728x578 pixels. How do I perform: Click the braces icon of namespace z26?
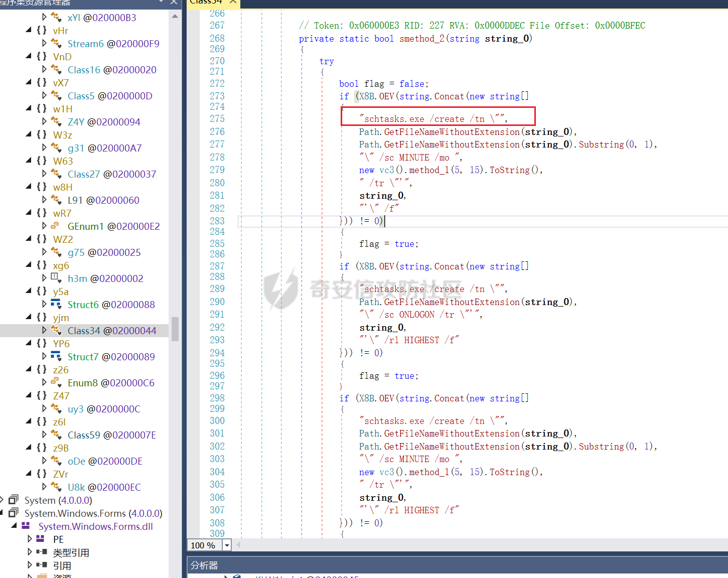pos(42,369)
